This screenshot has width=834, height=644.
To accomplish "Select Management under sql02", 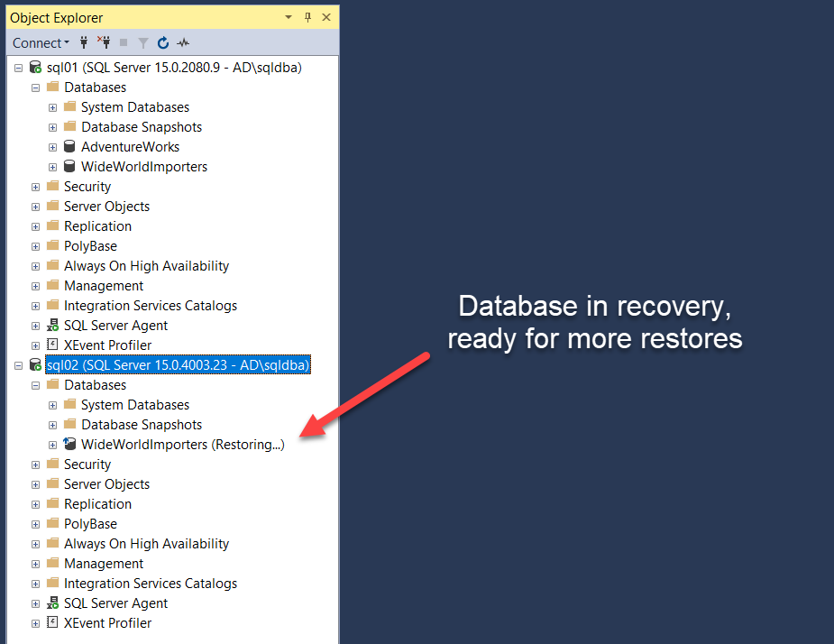I will click(x=104, y=564).
